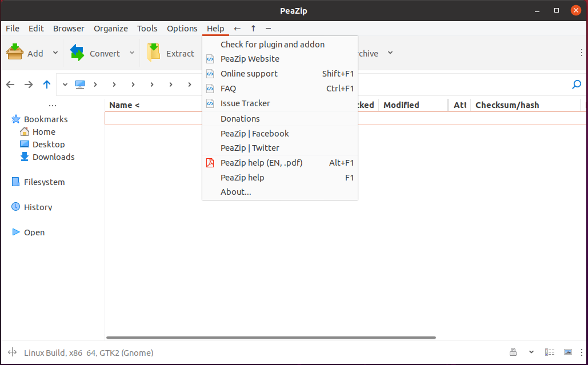Image resolution: width=588 pixels, height=365 pixels.
Task: Click the red PDF icon in Help menu
Action: (210, 163)
